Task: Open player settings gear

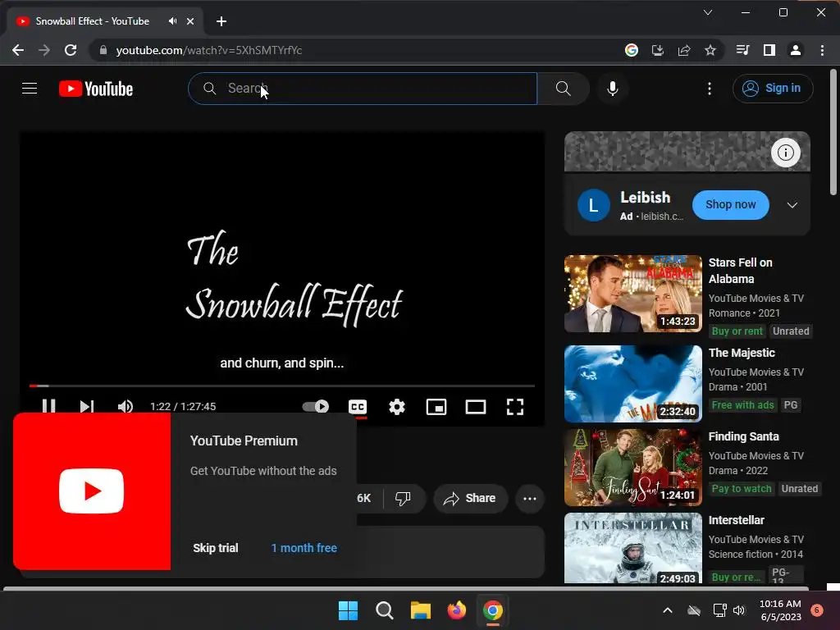Action: pyautogui.click(x=397, y=407)
